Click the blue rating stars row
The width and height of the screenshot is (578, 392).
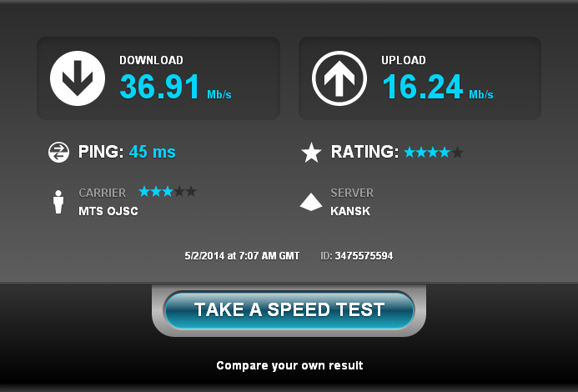[x=434, y=152]
